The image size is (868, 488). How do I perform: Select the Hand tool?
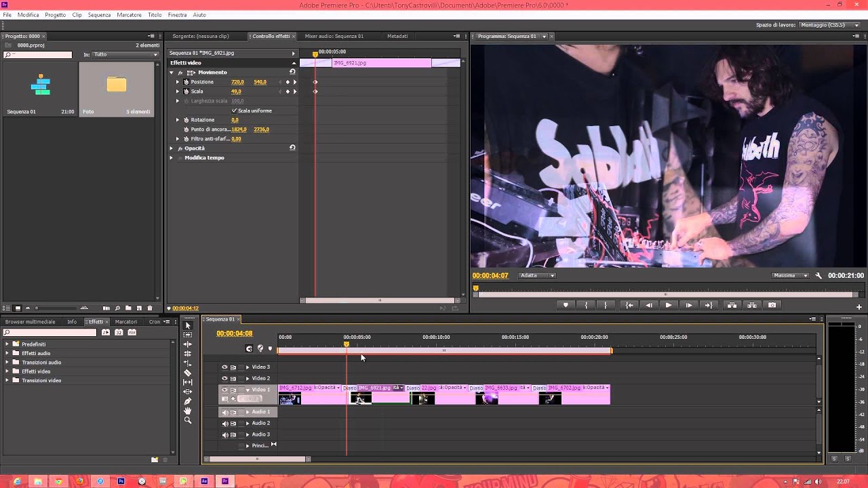coord(188,411)
